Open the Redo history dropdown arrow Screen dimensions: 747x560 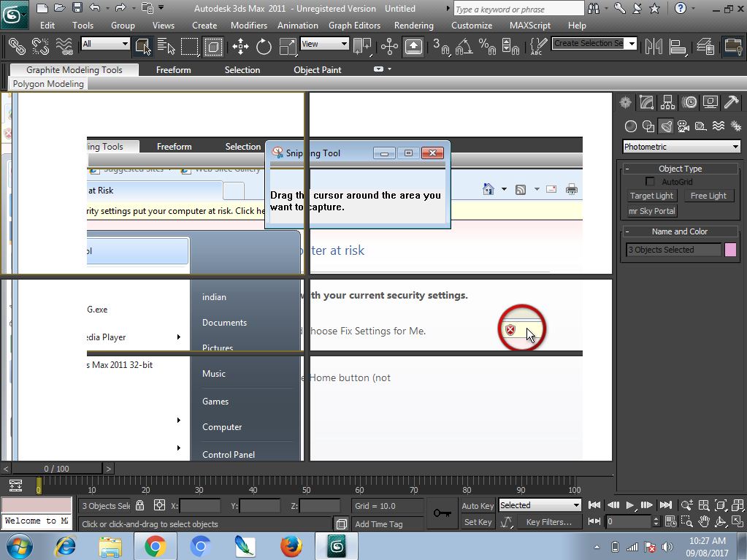click(x=134, y=8)
